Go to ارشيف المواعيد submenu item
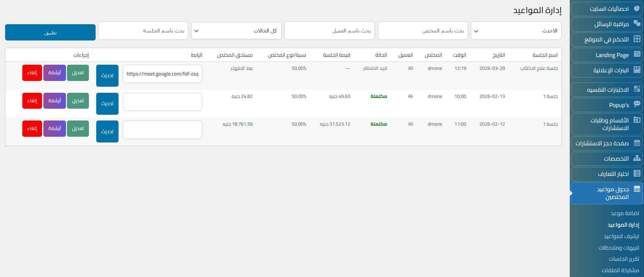The width and height of the screenshot is (644, 277). pos(621,236)
